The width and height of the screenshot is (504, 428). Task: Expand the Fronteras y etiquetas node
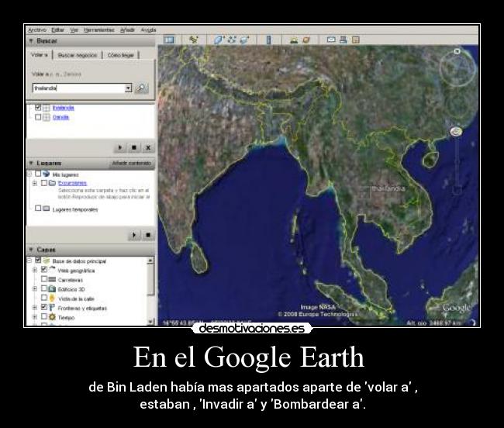point(35,308)
